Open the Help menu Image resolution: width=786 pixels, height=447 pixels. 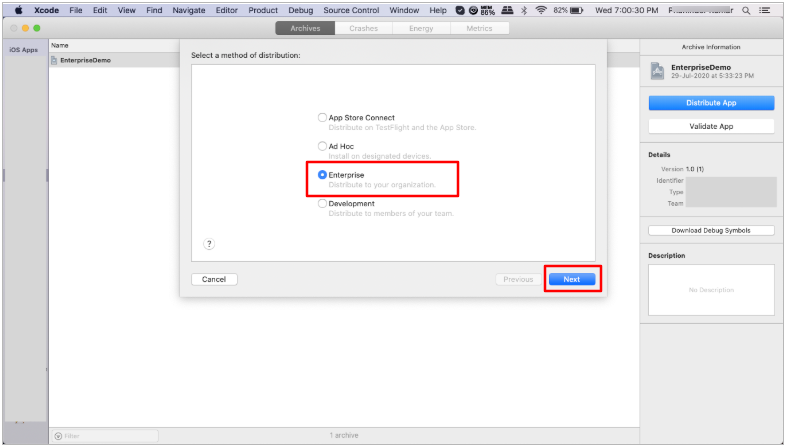click(x=438, y=10)
